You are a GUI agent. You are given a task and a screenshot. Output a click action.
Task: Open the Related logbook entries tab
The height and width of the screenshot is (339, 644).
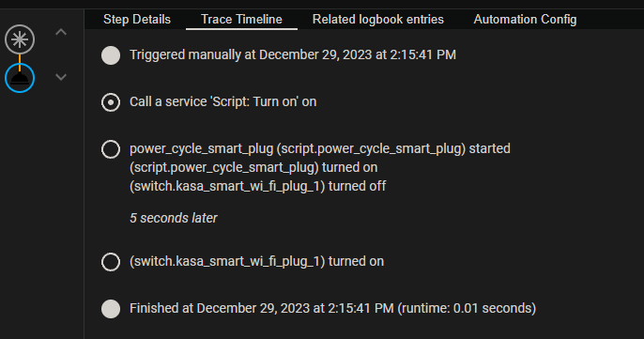coord(377,20)
